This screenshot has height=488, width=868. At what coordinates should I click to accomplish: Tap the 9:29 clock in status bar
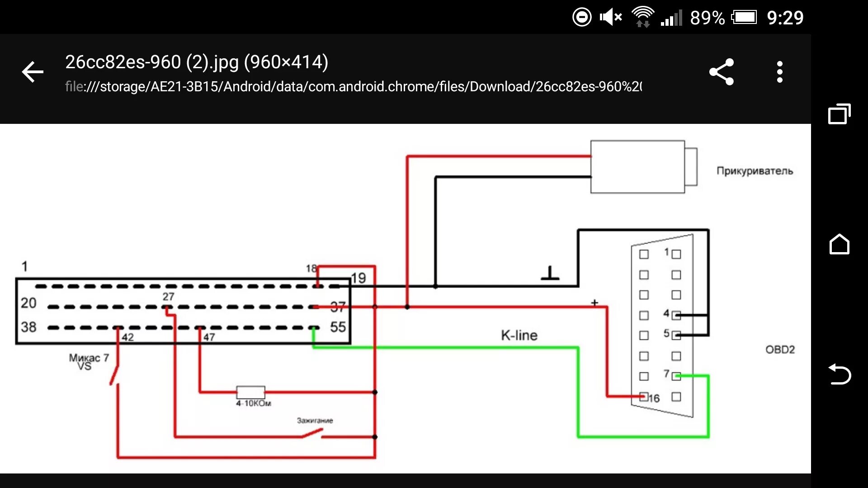click(785, 18)
